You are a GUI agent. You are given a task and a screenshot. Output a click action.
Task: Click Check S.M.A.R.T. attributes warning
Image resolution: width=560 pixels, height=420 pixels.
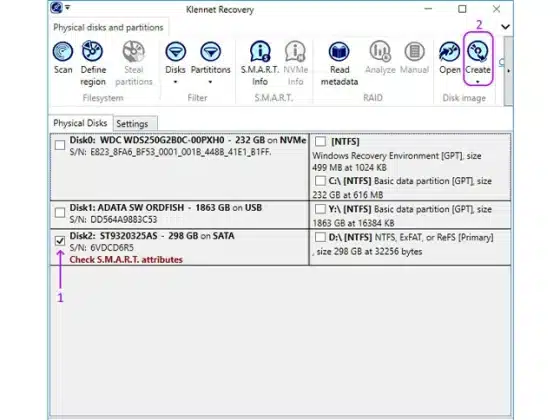126,260
